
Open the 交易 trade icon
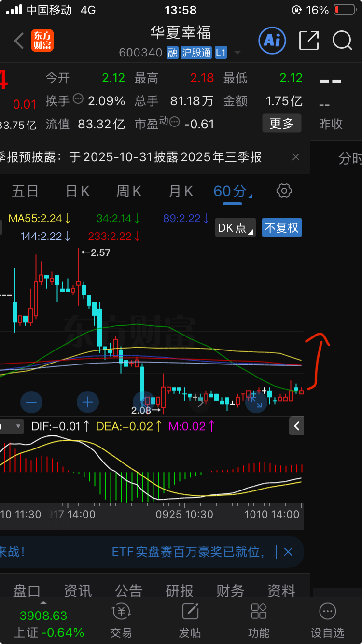(121, 620)
